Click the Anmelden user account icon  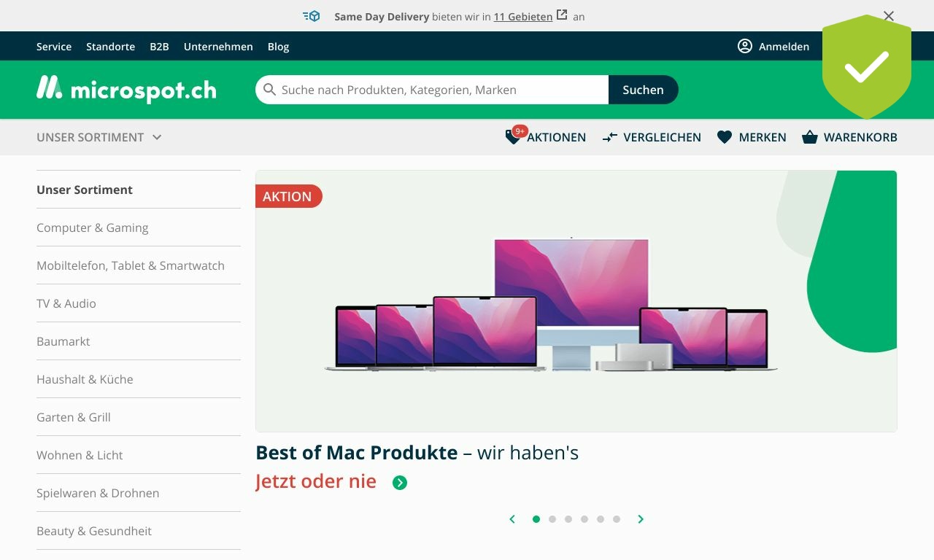point(744,46)
